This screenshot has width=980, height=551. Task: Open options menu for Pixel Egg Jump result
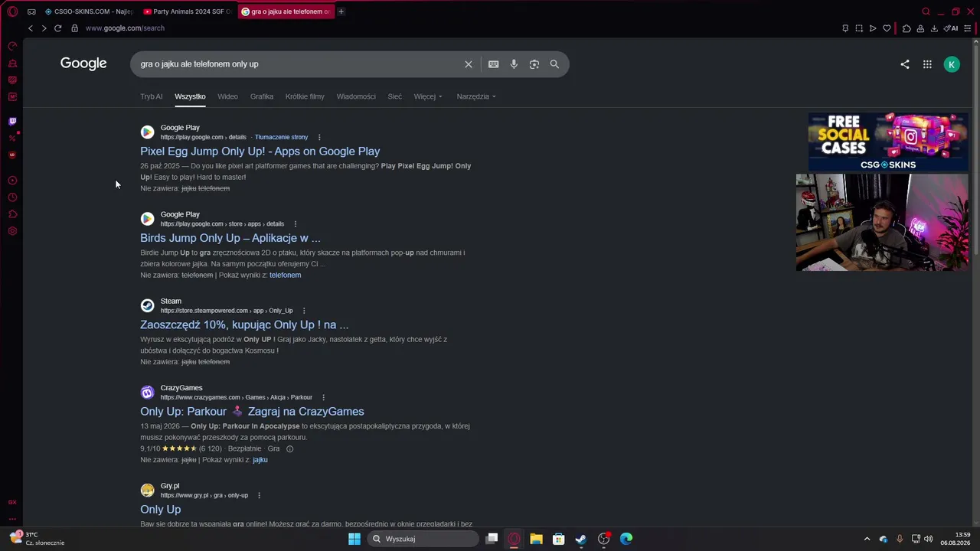[x=319, y=138]
